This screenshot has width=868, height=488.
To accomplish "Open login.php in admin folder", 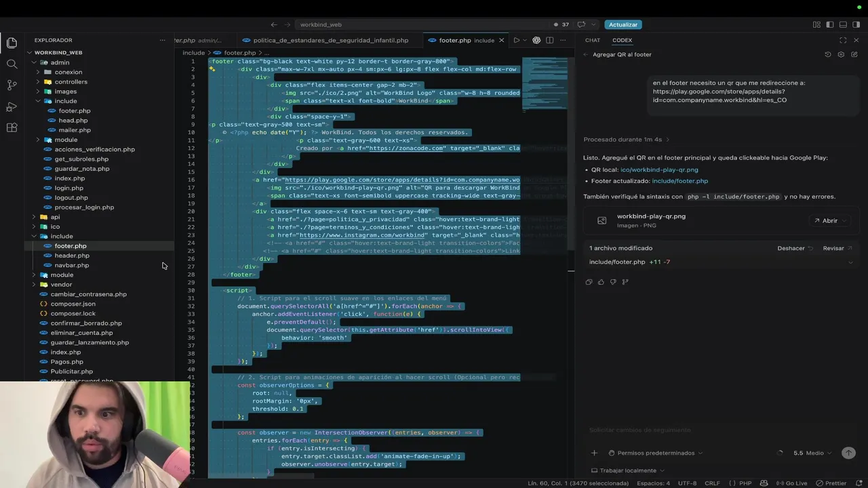I will [x=68, y=188].
